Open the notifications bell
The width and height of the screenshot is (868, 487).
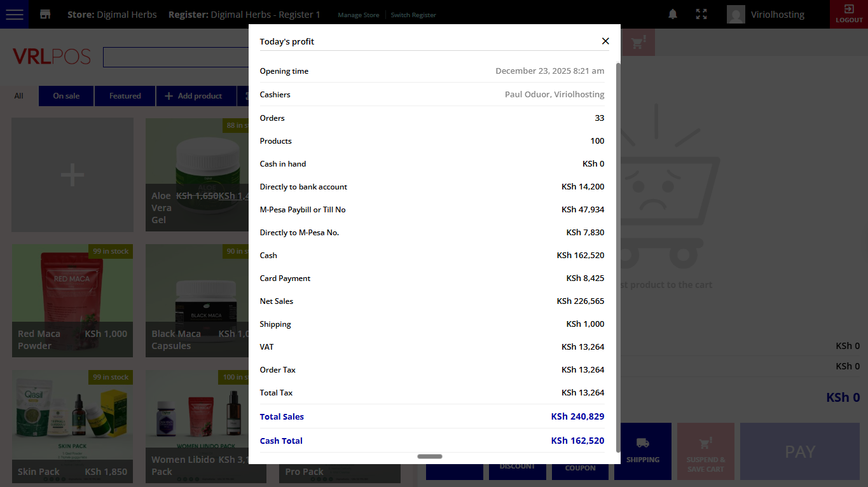tap(673, 14)
